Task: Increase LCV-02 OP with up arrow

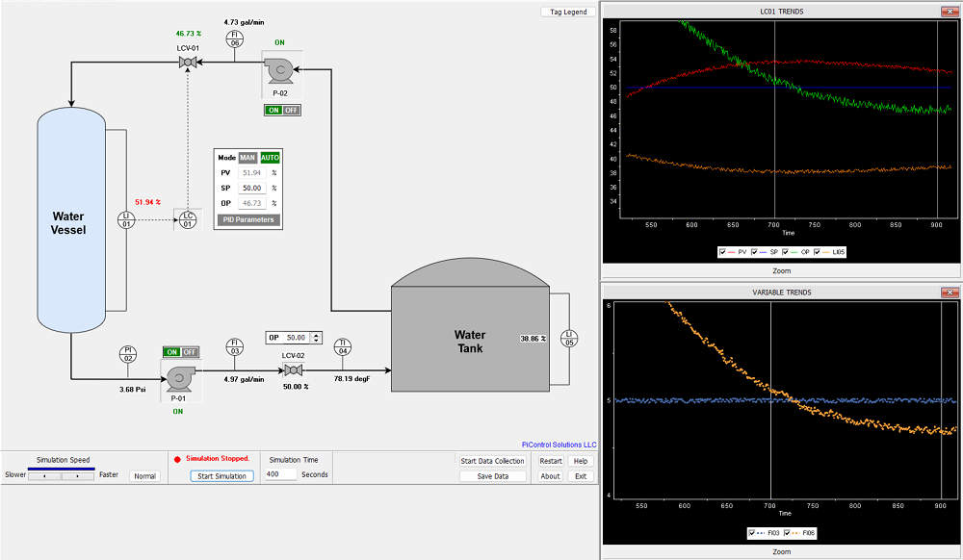Action: (316, 335)
